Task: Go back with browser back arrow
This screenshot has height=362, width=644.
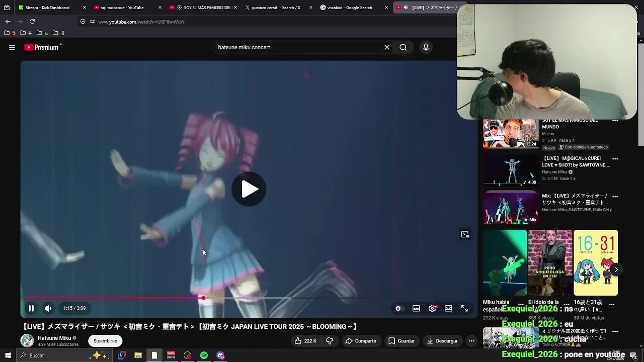Action: pyautogui.click(x=8, y=22)
